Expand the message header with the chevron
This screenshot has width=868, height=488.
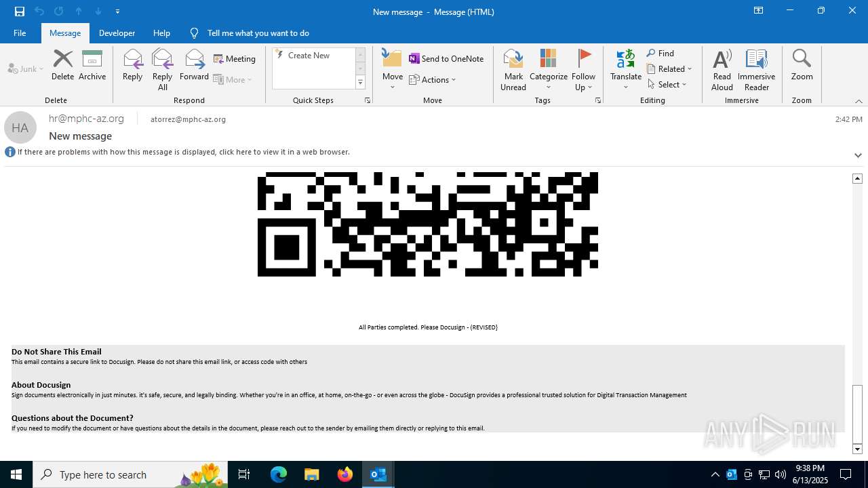click(858, 155)
